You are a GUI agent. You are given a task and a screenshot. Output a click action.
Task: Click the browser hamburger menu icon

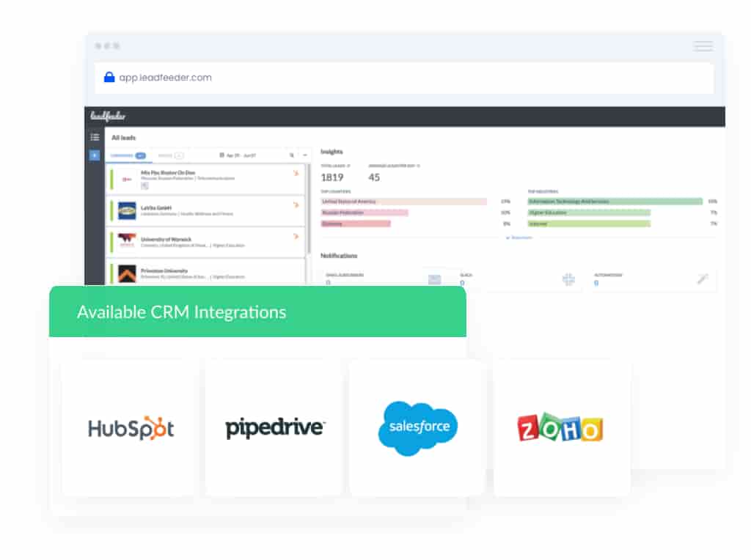(703, 46)
